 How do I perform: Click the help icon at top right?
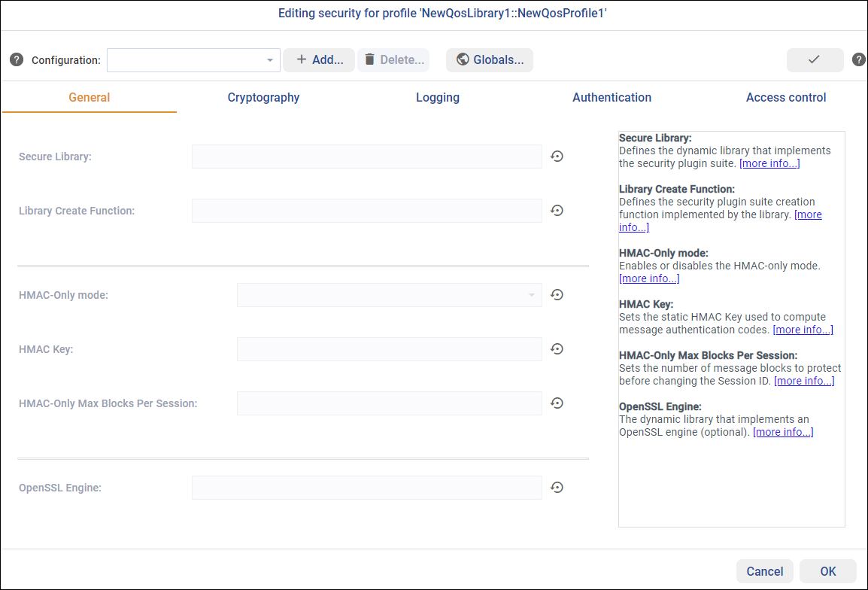coord(858,60)
